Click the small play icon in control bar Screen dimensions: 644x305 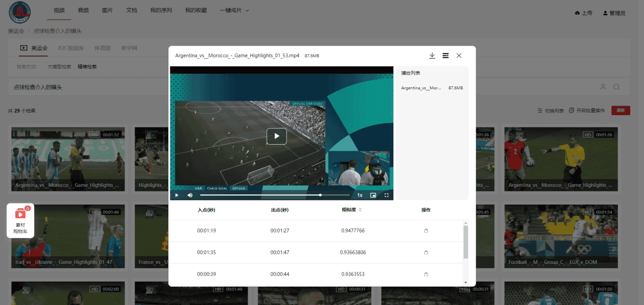pos(177,195)
